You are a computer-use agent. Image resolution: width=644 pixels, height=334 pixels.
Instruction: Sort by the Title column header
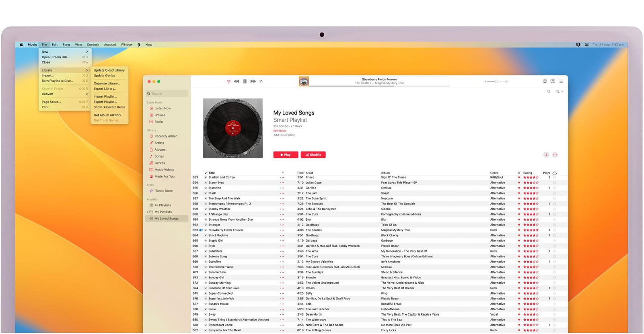212,173
